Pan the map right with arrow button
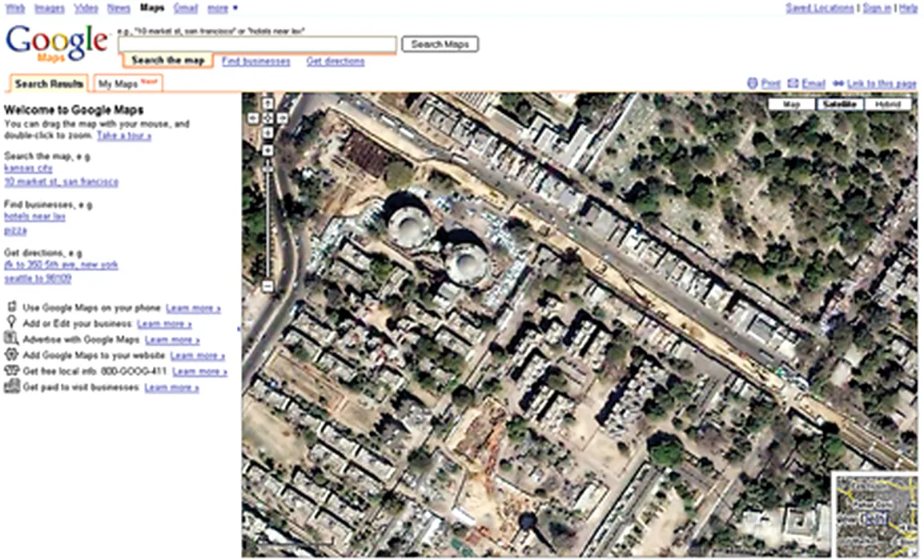924x560 pixels. pos(283,118)
